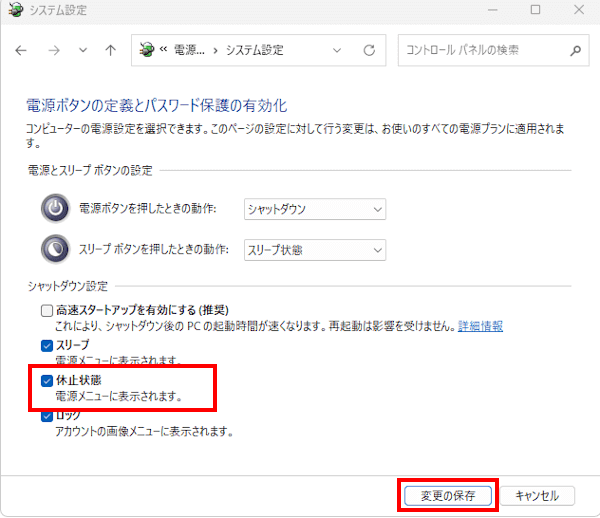Enable 高速スタートアップを有効にする checkbox
The width and height of the screenshot is (600, 518).
(47, 311)
